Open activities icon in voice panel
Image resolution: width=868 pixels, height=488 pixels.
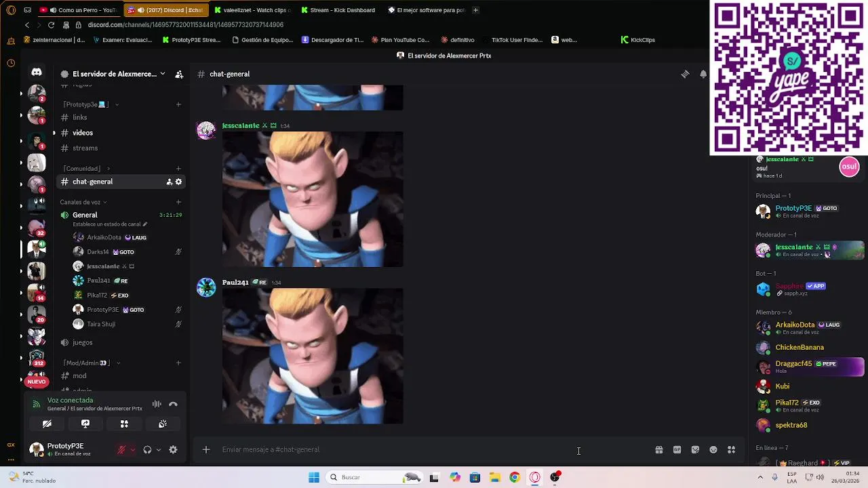pyautogui.click(x=124, y=424)
